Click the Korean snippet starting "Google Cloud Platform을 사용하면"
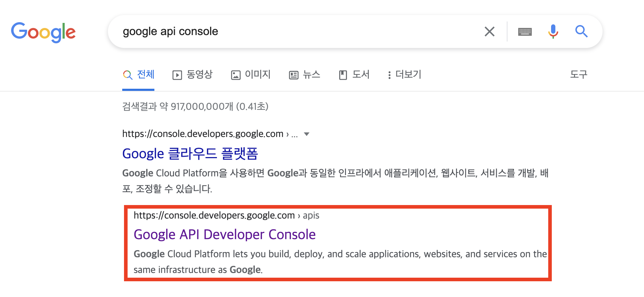The width and height of the screenshot is (644, 297). click(x=335, y=181)
